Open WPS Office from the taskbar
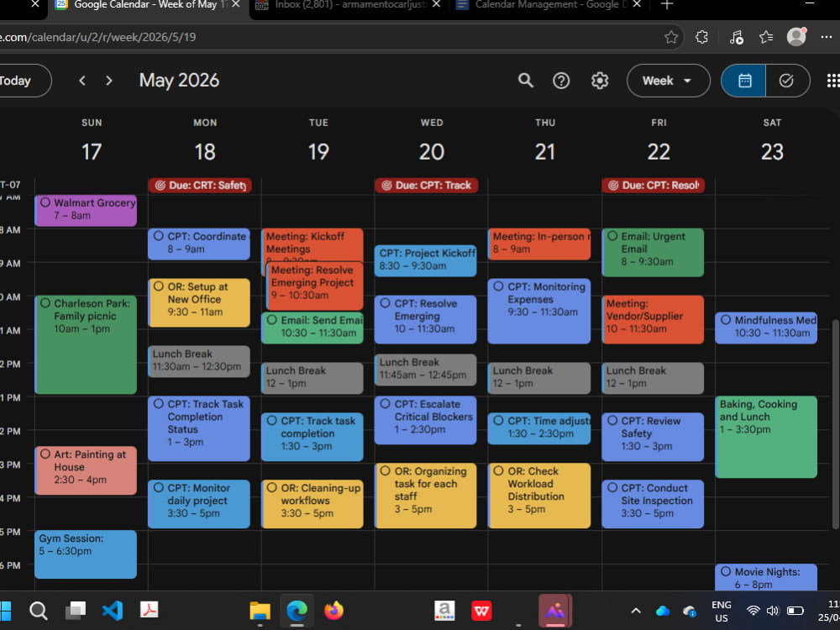840x630 pixels. (481, 610)
